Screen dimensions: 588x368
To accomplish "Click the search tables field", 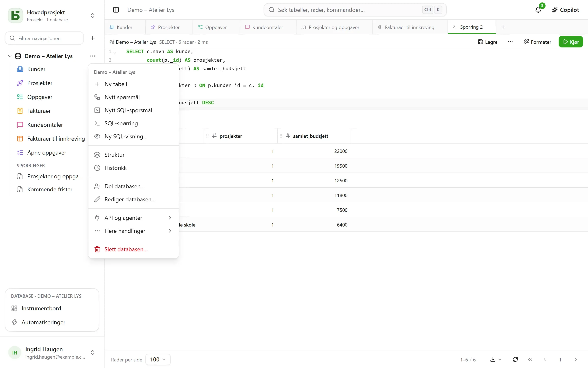I will [x=355, y=10].
